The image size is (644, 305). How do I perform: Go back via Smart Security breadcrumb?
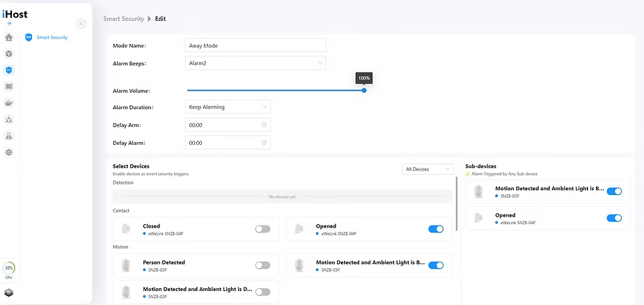pyautogui.click(x=123, y=19)
